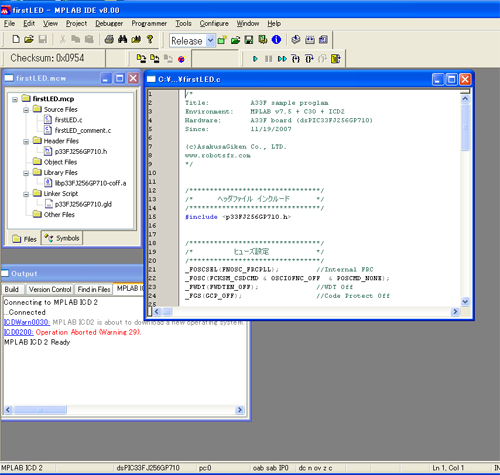Click Output scrollbar right arrow

pos(239,410)
